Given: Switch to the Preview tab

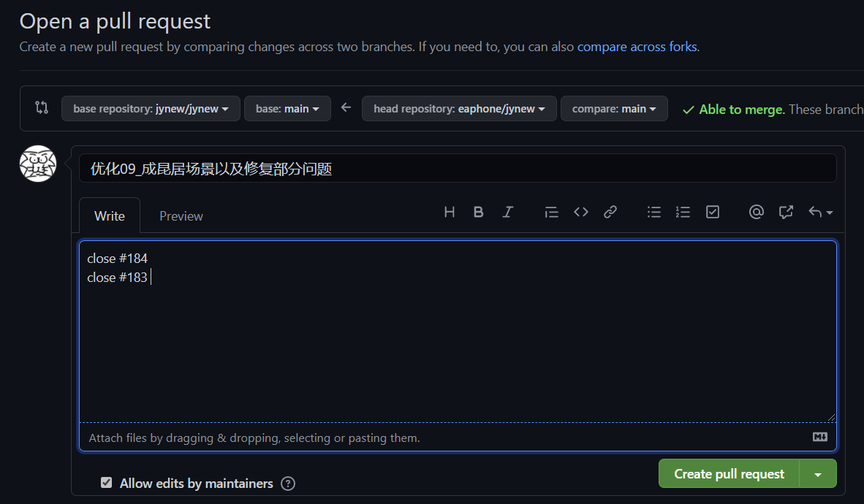Looking at the screenshot, I should point(180,215).
